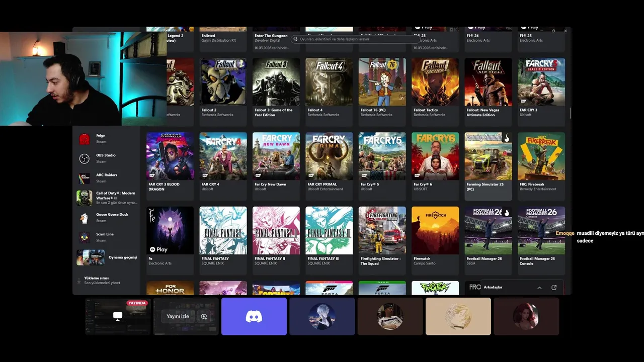644x362 pixels.
Task: Click the search magnifier icon
Action: [297, 39]
